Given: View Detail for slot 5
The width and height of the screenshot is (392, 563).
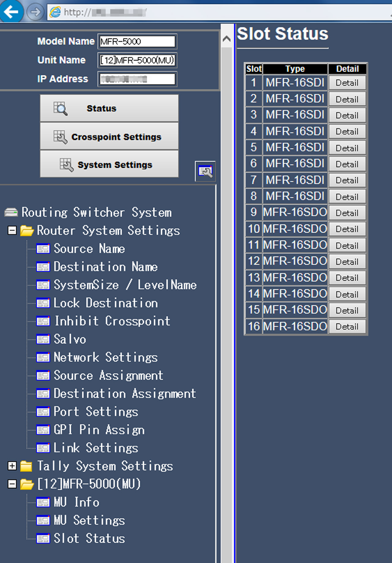Looking at the screenshot, I should pyautogui.click(x=347, y=148).
